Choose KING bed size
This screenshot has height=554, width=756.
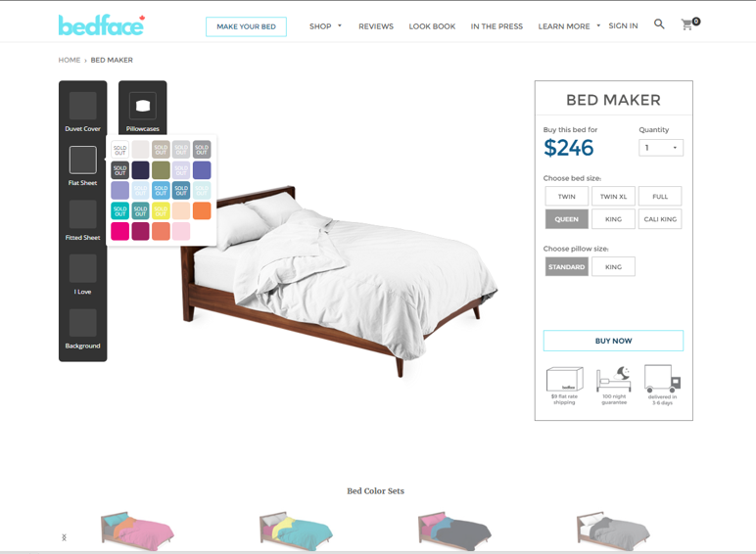pos(613,218)
